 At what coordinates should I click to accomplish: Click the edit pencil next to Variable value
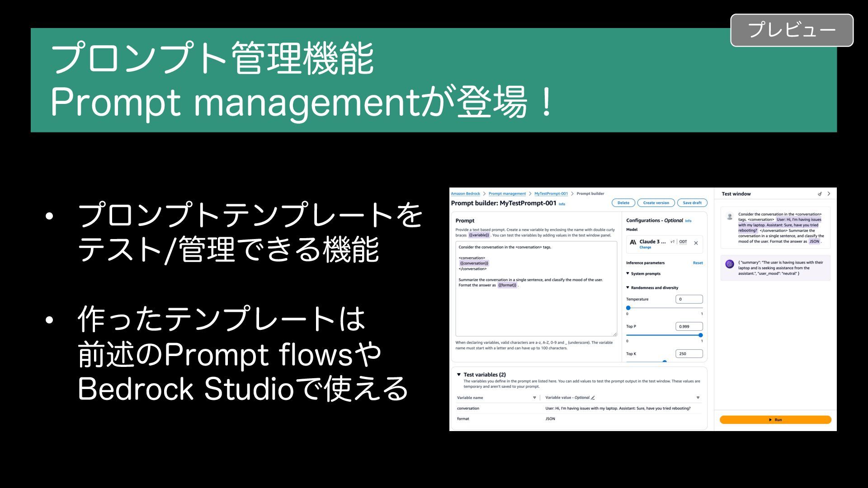593,398
